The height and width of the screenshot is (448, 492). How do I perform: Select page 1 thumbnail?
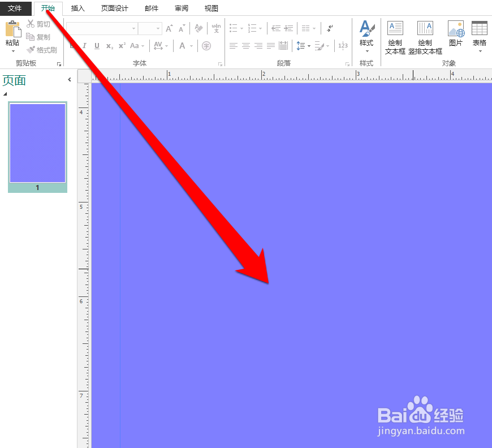(38, 147)
